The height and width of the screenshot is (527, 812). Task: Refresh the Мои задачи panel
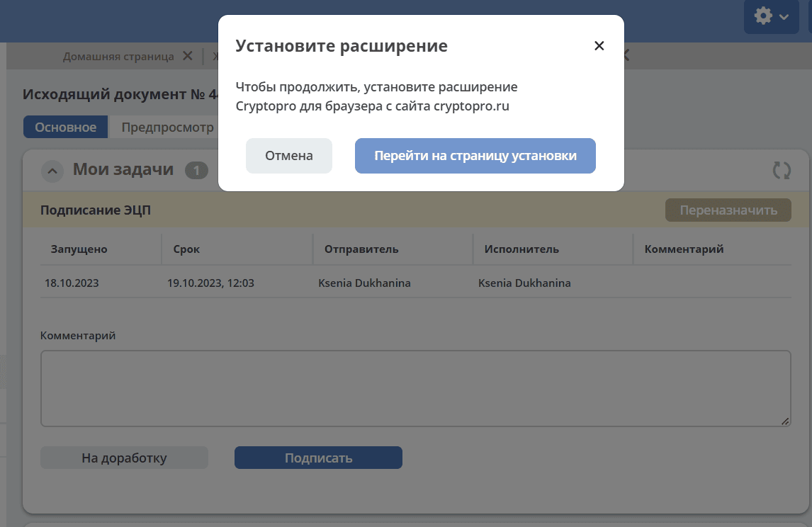[782, 170]
